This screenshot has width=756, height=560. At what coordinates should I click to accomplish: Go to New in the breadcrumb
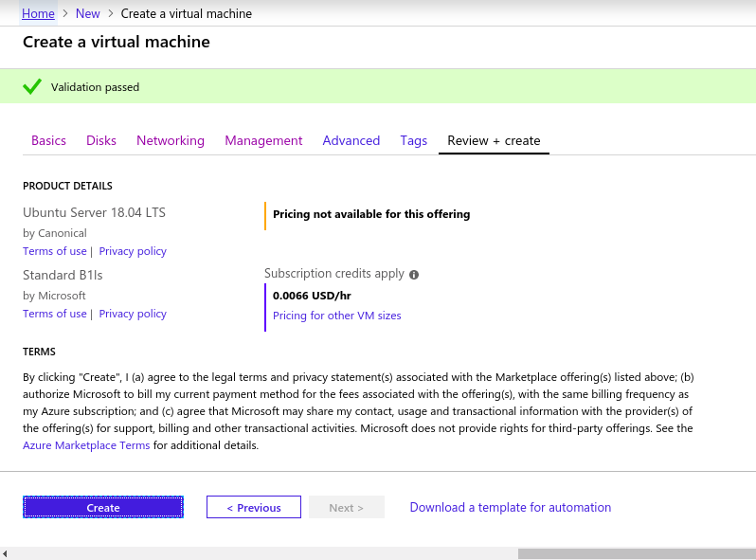pyautogui.click(x=88, y=13)
